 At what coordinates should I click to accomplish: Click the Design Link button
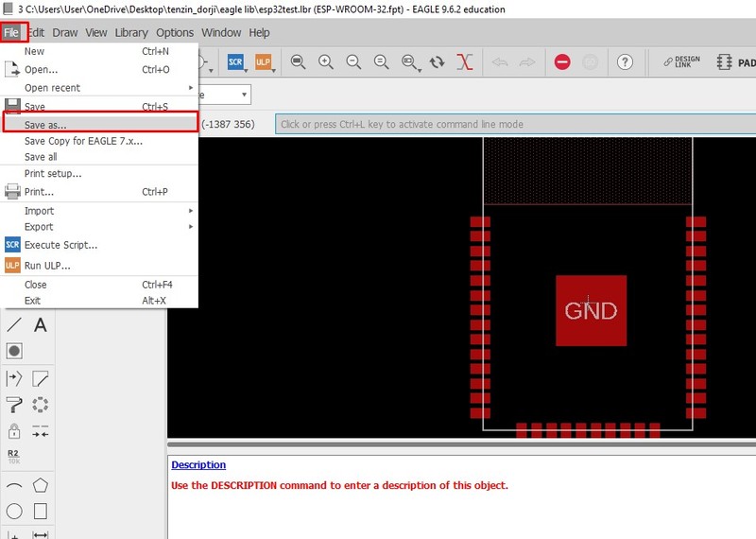click(681, 61)
